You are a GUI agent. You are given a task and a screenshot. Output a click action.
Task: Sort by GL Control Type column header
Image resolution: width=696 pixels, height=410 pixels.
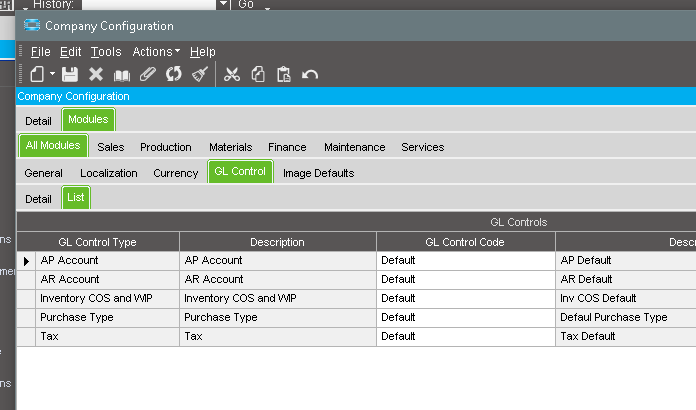pyautogui.click(x=97, y=242)
